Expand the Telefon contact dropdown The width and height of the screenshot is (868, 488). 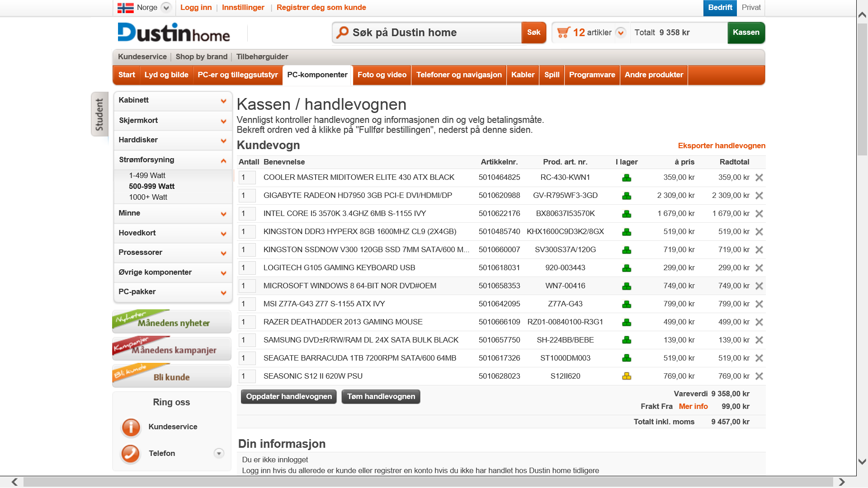click(x=219, y=453)
